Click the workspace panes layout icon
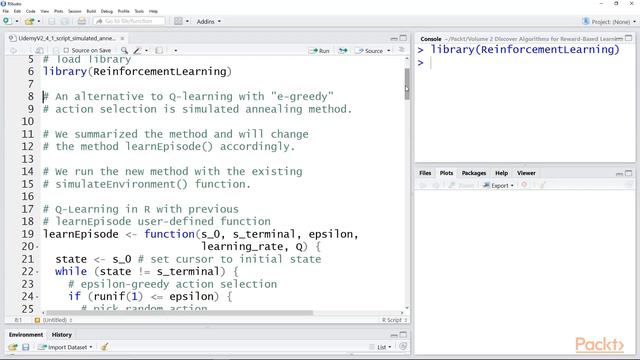 coord(178,21)
